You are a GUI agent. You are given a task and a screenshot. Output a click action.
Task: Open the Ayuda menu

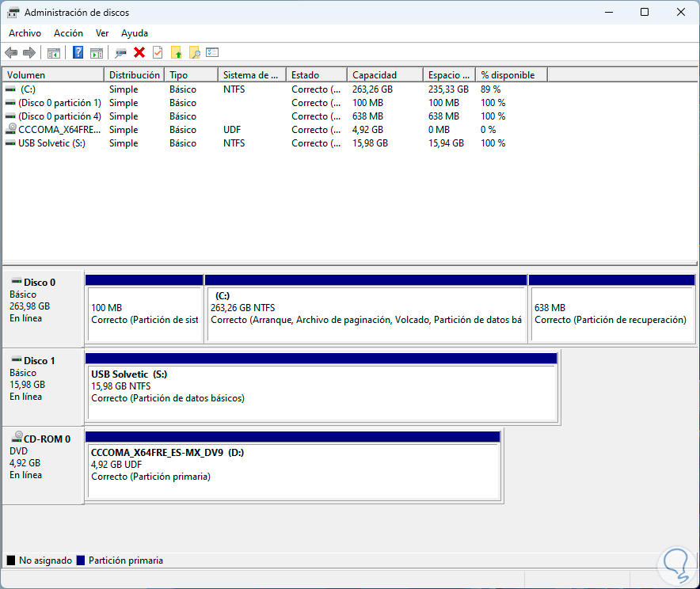135,33
